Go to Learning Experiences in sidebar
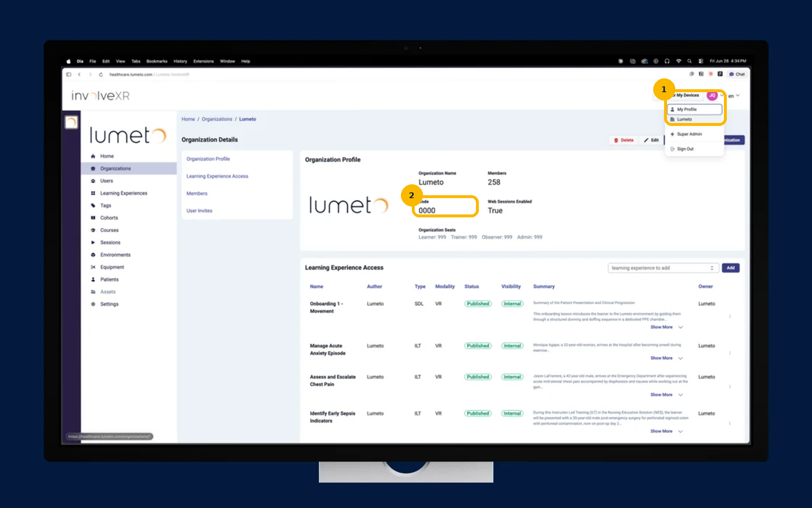This screenshot has height=508, width=812. [x=124, y=193]
